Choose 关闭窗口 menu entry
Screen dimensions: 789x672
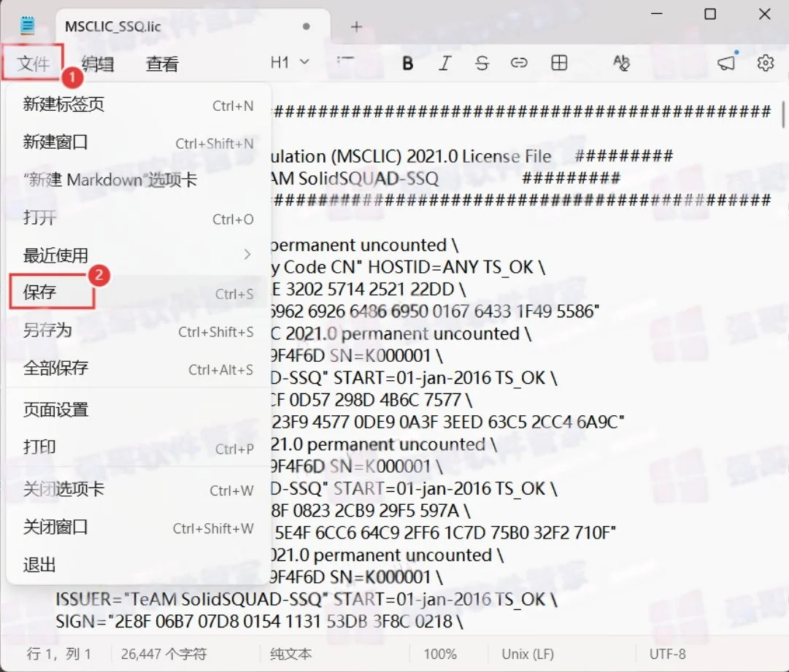[139, 527]
